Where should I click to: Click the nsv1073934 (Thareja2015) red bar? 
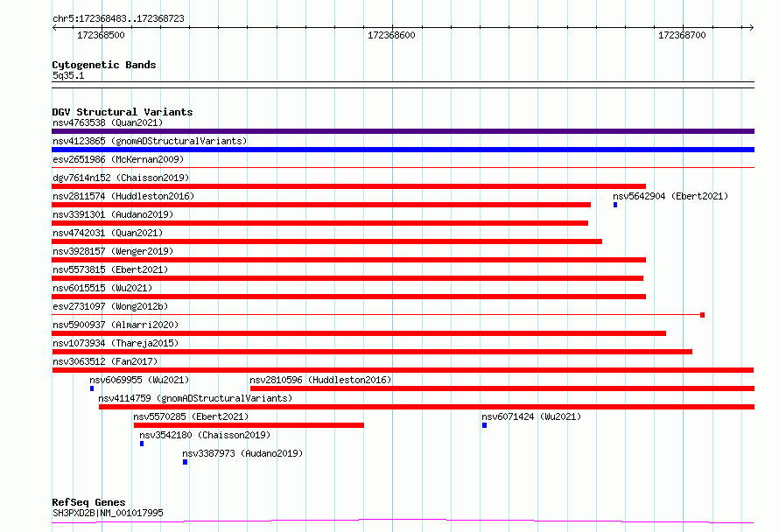372,352
